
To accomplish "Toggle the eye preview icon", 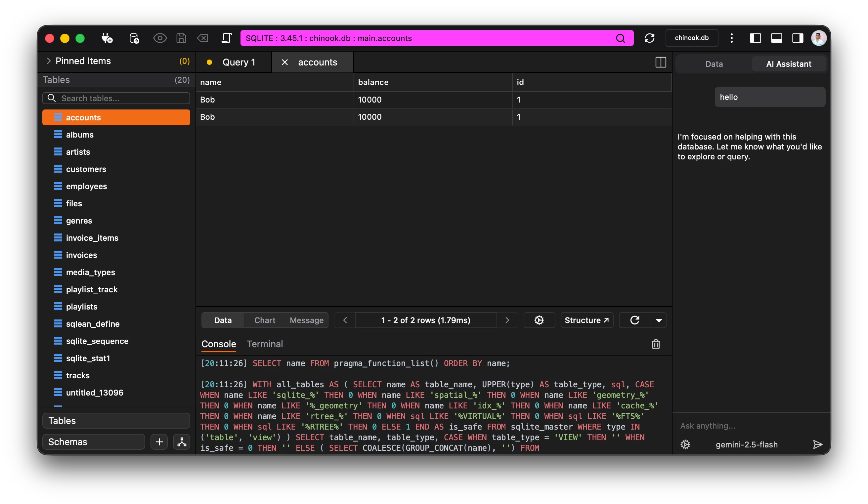I will click(x=160, y=38).
